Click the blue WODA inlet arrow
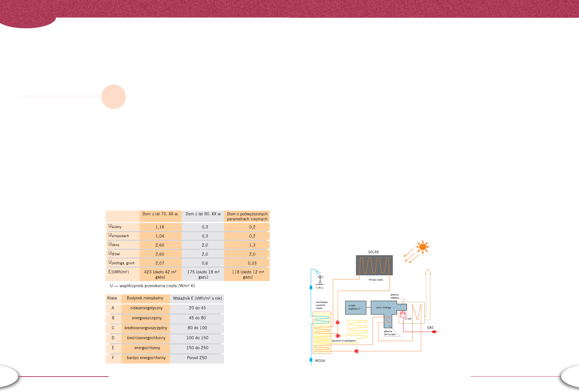This screenshot has height=392, width=579. [x=311, y=360]
